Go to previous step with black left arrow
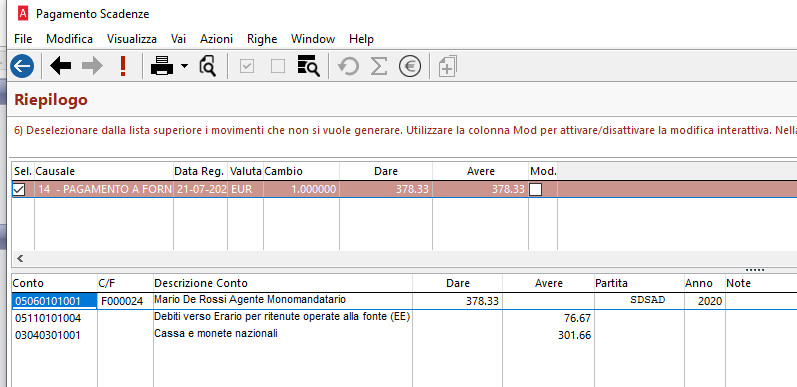Viewport: 797px width, 387px height. (x=60, y=66)
